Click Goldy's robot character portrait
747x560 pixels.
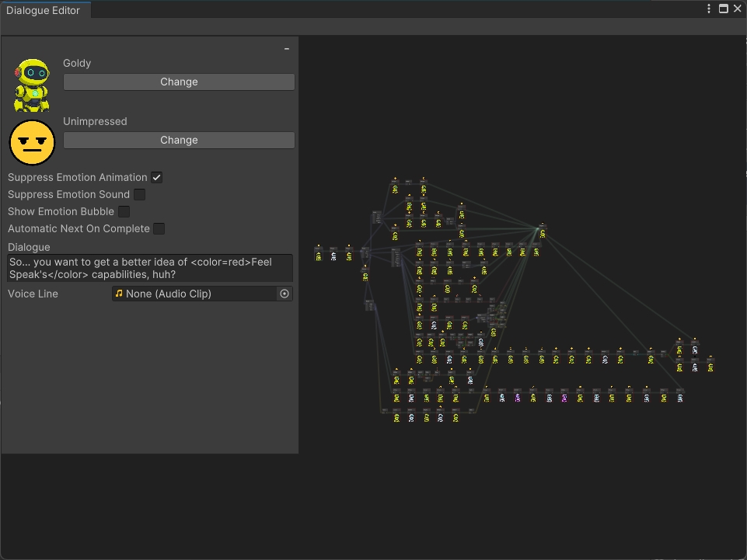32,85
